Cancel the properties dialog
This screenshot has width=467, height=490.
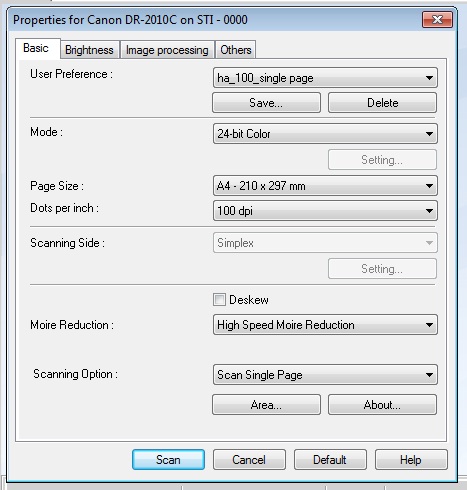click(x=249, y=460)
